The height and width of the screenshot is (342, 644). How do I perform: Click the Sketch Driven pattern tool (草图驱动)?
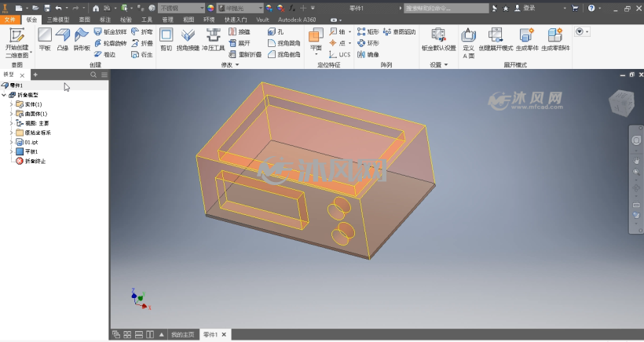pos(399,31)
